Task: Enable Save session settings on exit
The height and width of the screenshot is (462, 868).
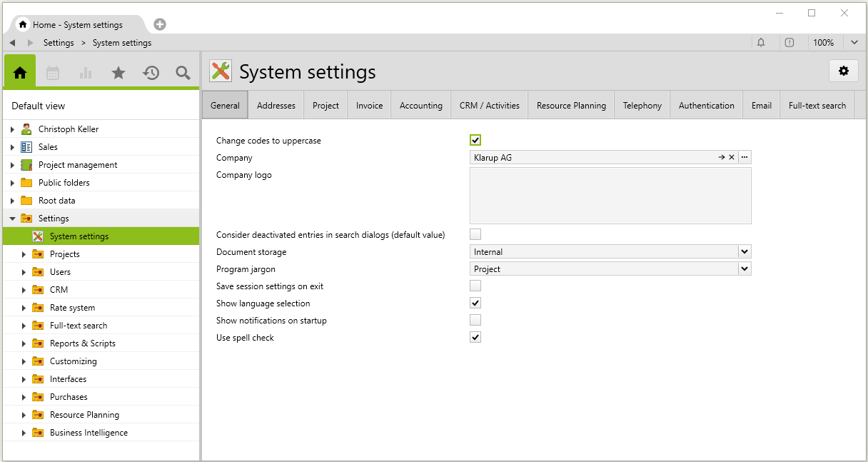Action: [475, 286]
